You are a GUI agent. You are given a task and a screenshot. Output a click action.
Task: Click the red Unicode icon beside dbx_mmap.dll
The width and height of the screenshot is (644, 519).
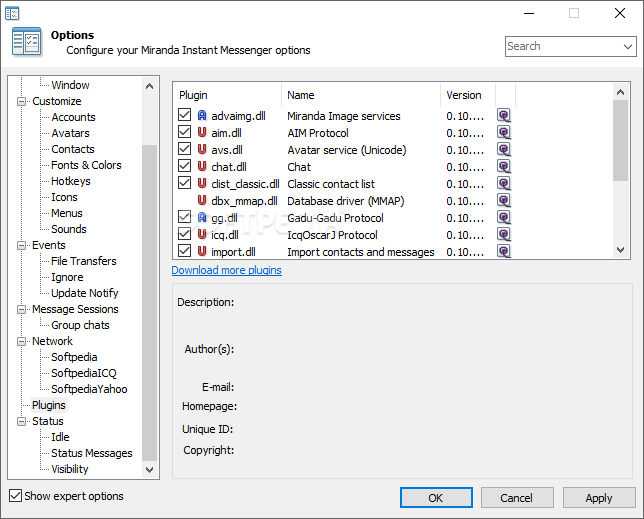pos(202,200)
